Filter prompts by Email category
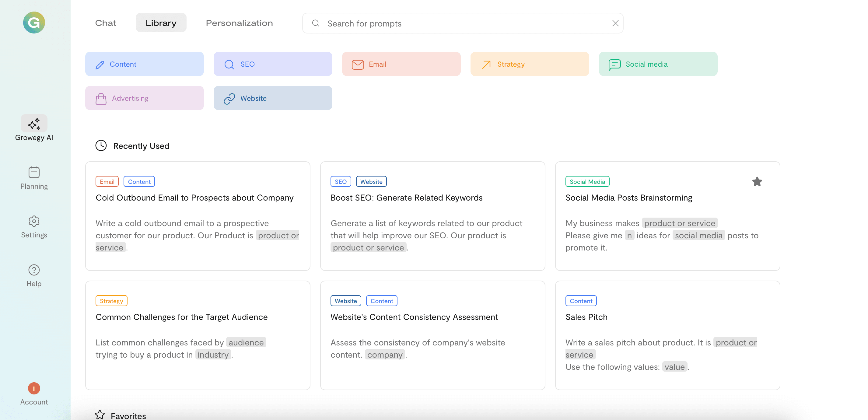The width and height of the screenshot is (868, 420). [x=401, y=64]
